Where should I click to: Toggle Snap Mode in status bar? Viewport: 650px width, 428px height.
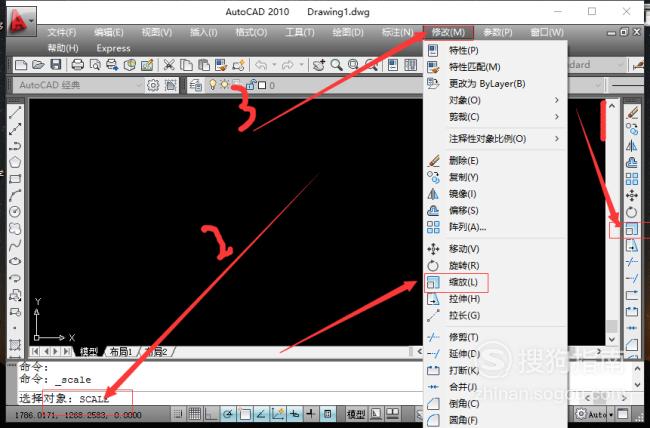178,413
